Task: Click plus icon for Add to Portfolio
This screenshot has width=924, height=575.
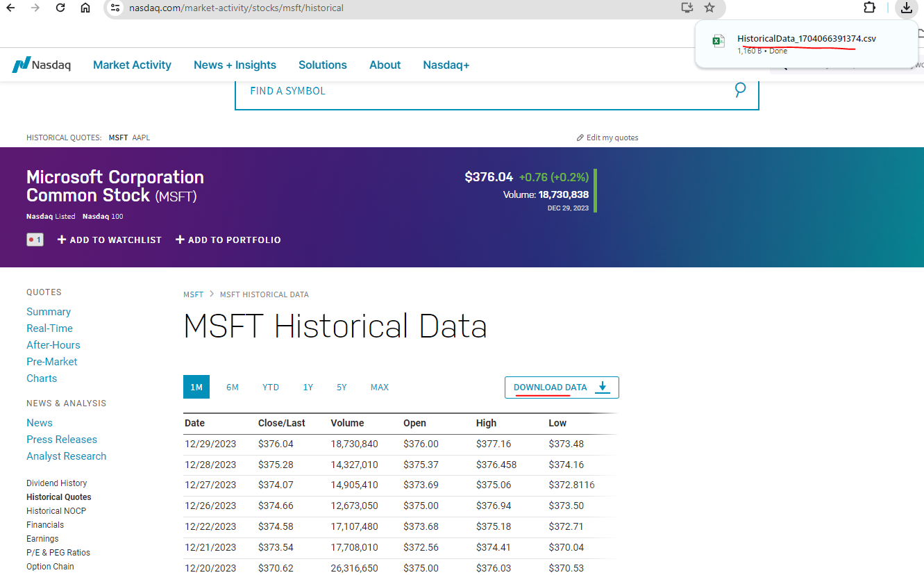Action: tap(180, 240)
